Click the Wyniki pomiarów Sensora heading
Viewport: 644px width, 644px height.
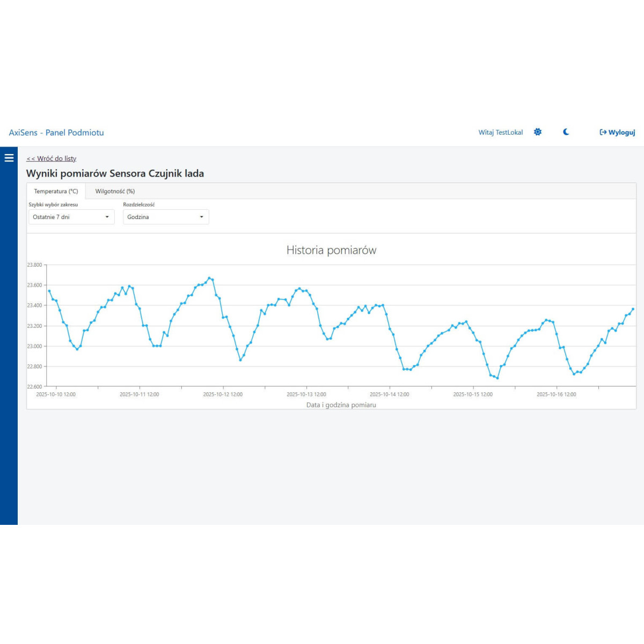(115, 173)
